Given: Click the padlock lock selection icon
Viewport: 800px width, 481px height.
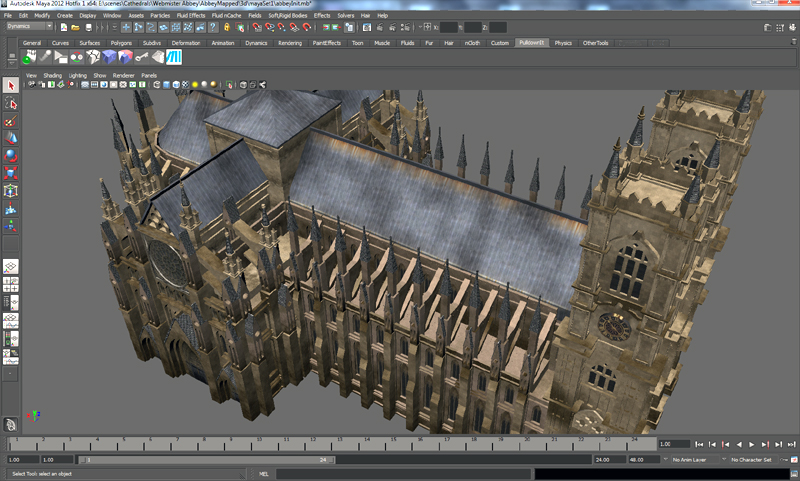Looking at the screenshot, I should (x=227, y=27).
